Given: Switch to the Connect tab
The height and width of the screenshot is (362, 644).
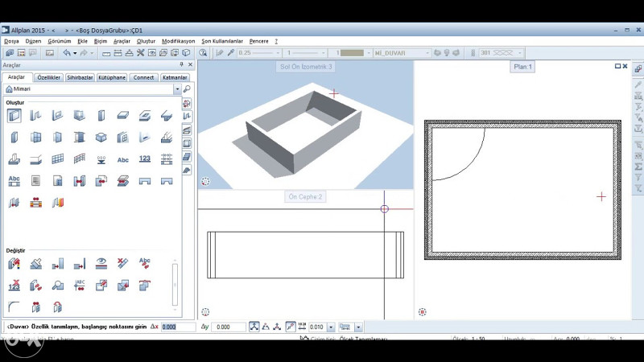Looking at the screenshot, I should tap(143, 77).
